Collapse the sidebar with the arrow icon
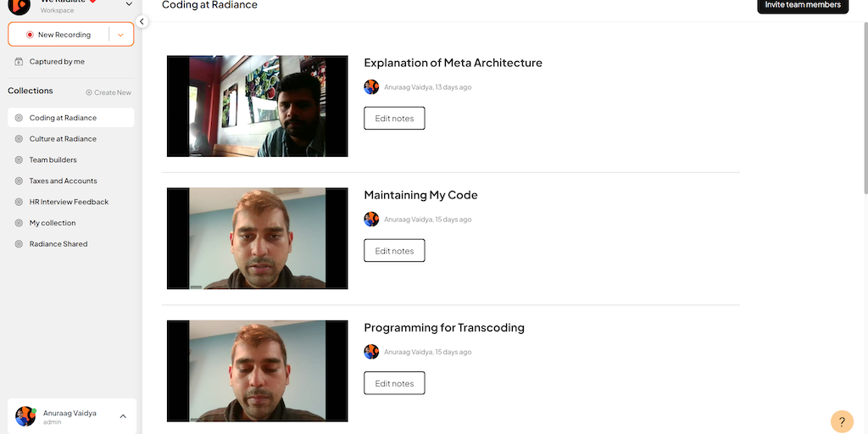 (x=142, y=22)
